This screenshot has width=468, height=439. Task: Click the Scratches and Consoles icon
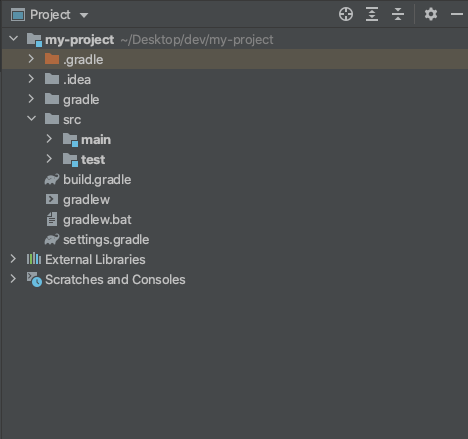coord(34,279)
